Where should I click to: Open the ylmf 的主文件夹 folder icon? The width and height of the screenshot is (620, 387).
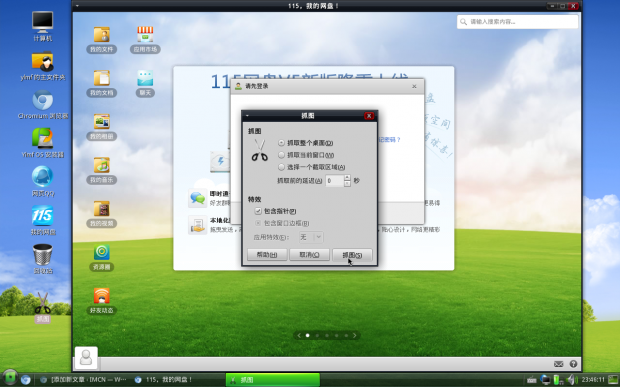42,66
